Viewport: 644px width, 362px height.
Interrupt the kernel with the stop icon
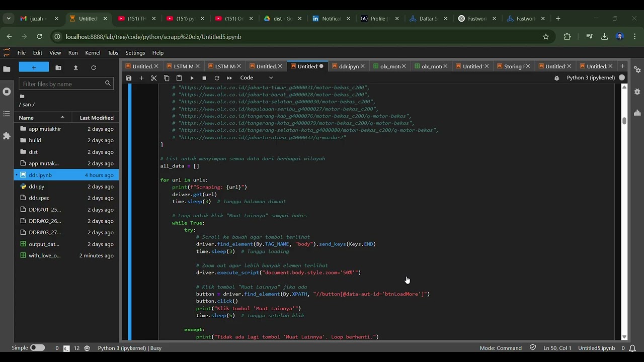(x=204, y=78)
